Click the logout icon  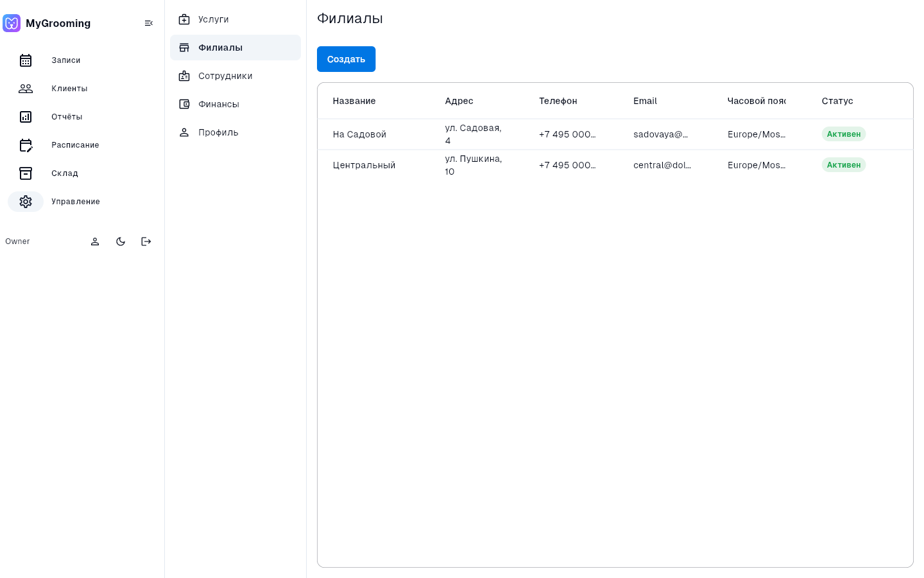146,241
